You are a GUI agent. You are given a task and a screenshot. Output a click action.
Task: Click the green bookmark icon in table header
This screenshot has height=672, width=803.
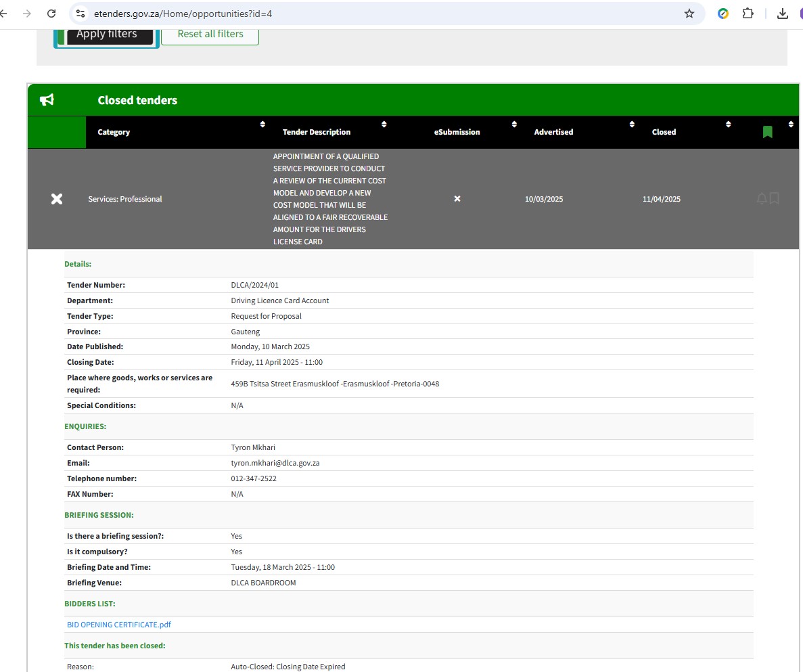(x=767, y=132)
